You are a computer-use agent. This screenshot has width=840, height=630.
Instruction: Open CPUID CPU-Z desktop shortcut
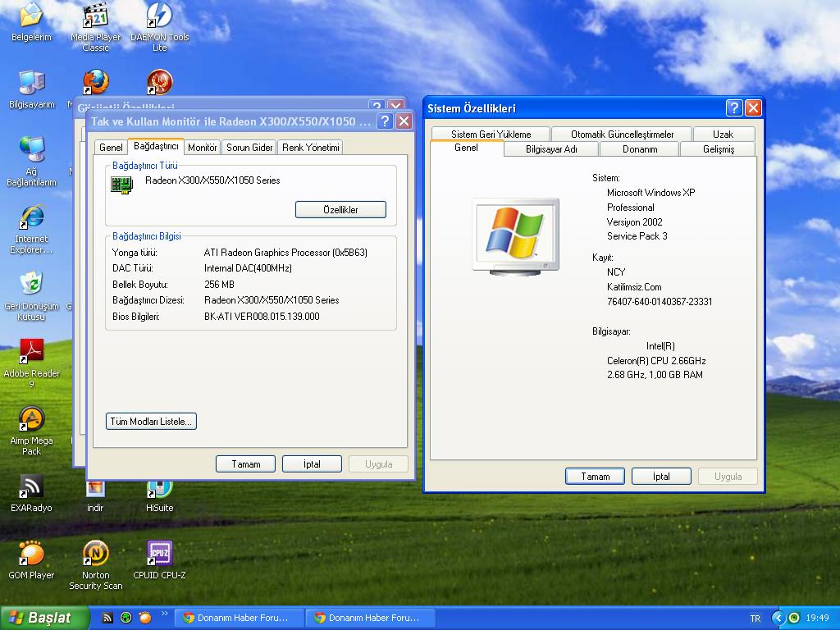click(160, 560)
